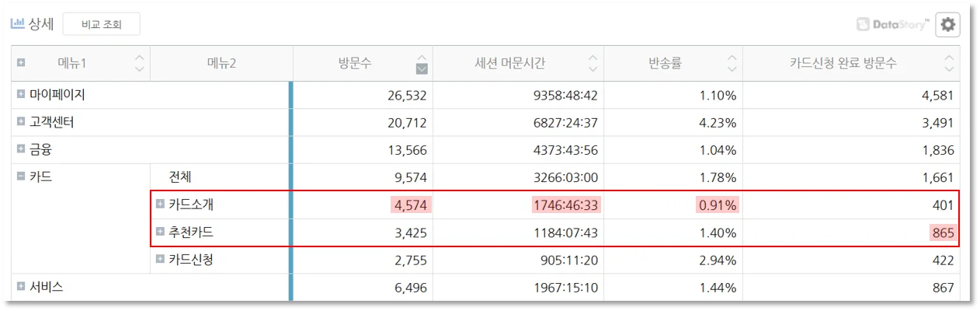Viewport: 980px width, 311px height.
Task: Click completed visits value 867
Action: click(x=943, y=287)
